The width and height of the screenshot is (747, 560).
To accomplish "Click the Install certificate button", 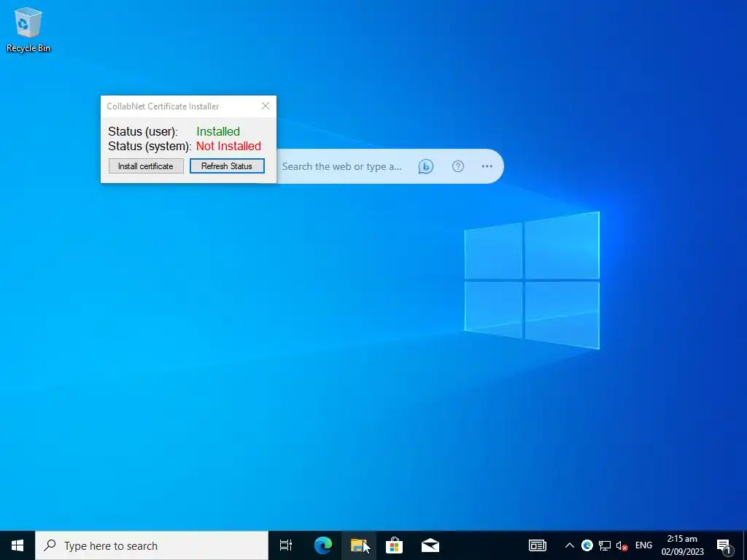I will tap(146, 166).
